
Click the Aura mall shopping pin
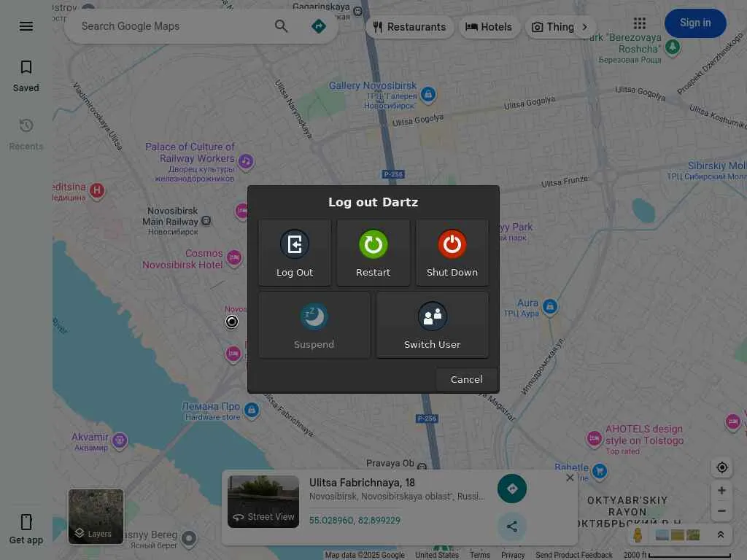[550, 307]
